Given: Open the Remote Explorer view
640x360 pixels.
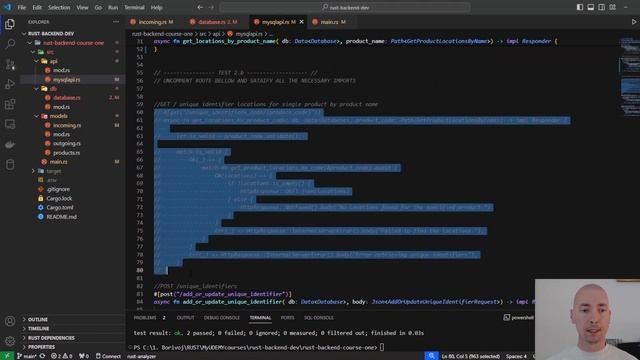Looking at the screenshot, I should 10,124.
